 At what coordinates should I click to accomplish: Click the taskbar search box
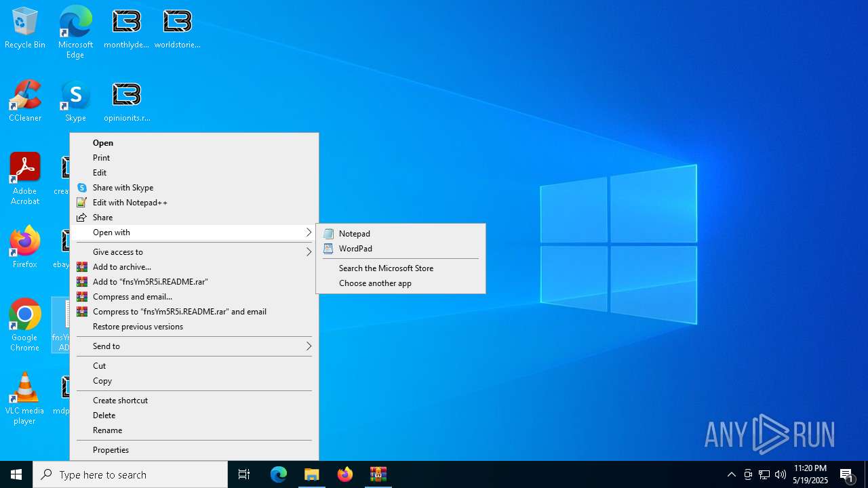130,474
